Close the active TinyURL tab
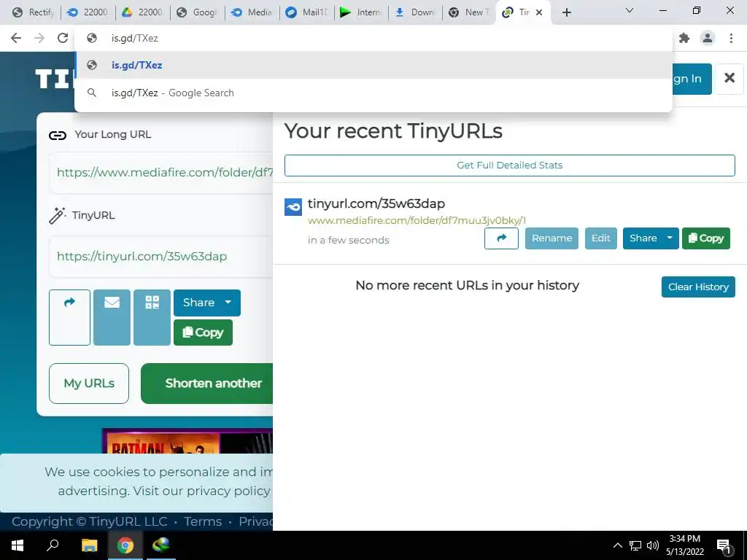 [x=539, y=12]
